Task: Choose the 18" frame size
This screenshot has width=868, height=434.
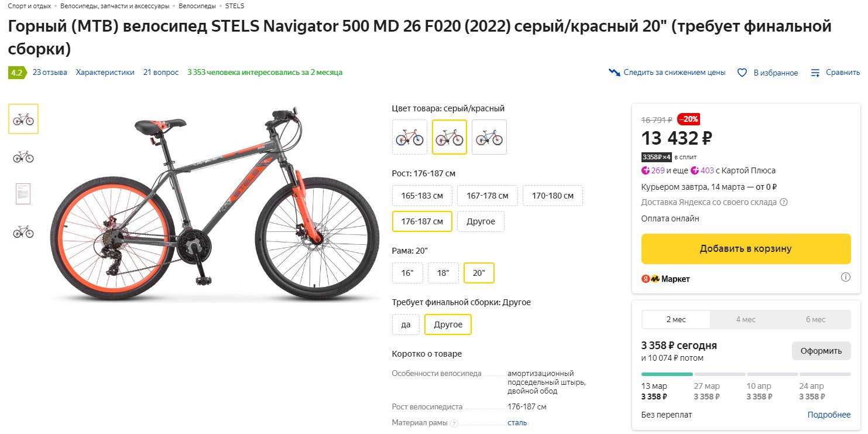Action: [443, 273]
